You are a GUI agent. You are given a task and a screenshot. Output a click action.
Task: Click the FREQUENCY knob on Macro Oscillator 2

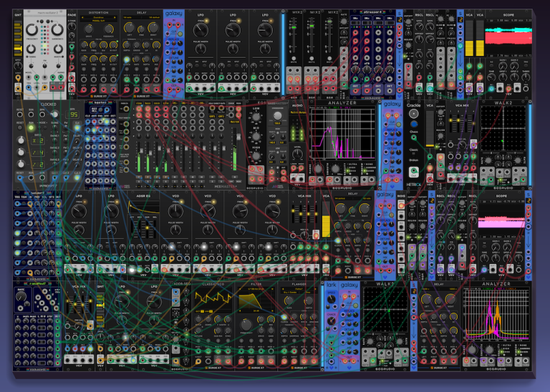(x=32, y=29)
